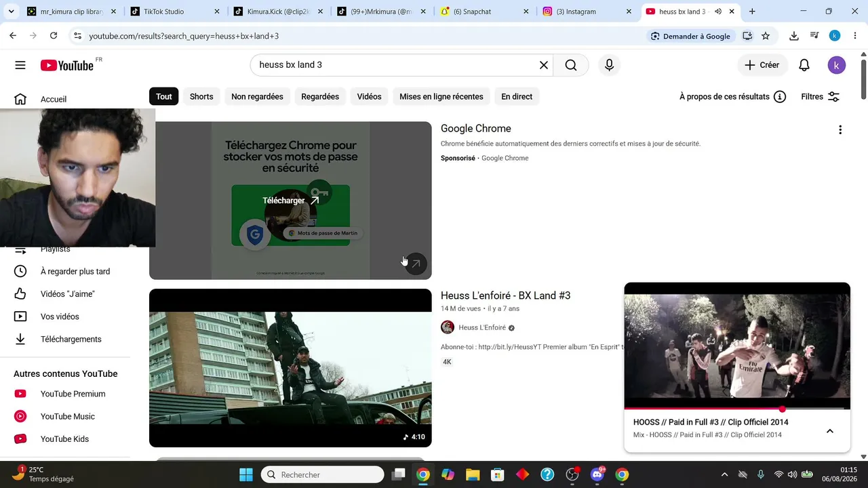Click the Télécharger button on Chrome ad
The image size is (868, 488).
pyautogui.click(x=290, y=201)
